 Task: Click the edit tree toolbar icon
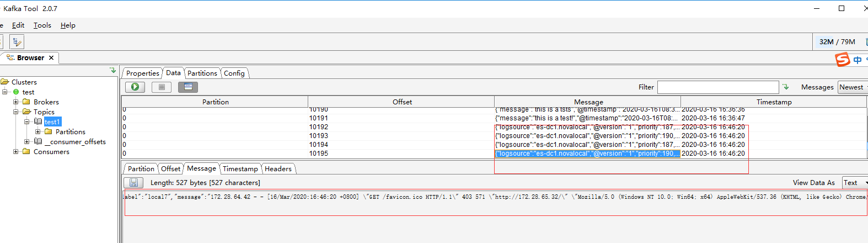[17, 42]
